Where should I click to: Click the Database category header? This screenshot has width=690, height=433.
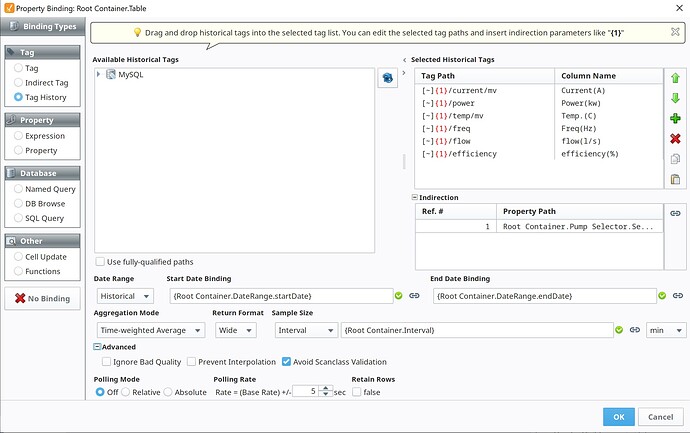(x=42, y=173)
